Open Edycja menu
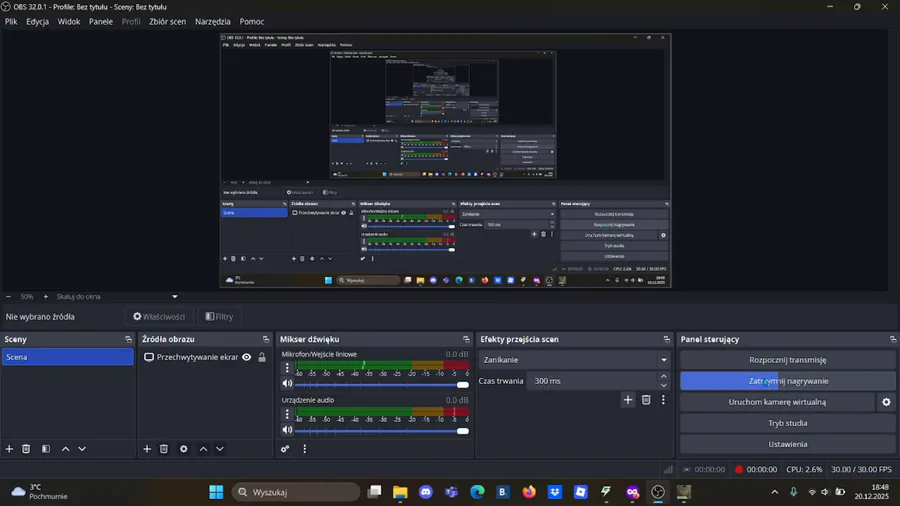This screenshot has width=900, height=506. pyautogui.click(x=37, y=21)
